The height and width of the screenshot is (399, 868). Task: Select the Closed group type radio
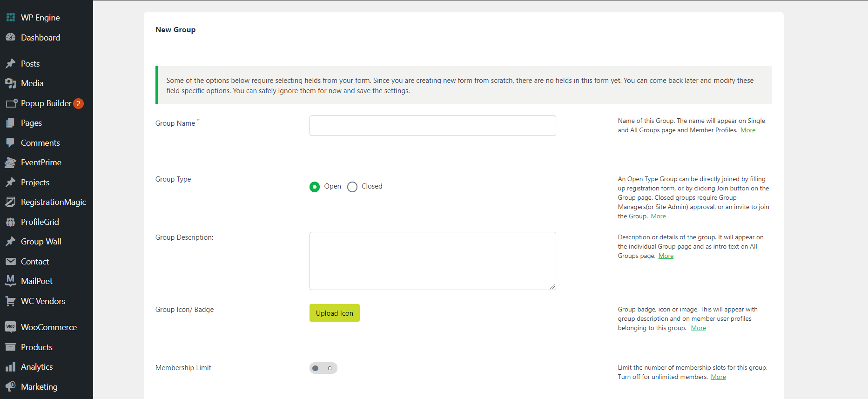(x=352, y=187)
